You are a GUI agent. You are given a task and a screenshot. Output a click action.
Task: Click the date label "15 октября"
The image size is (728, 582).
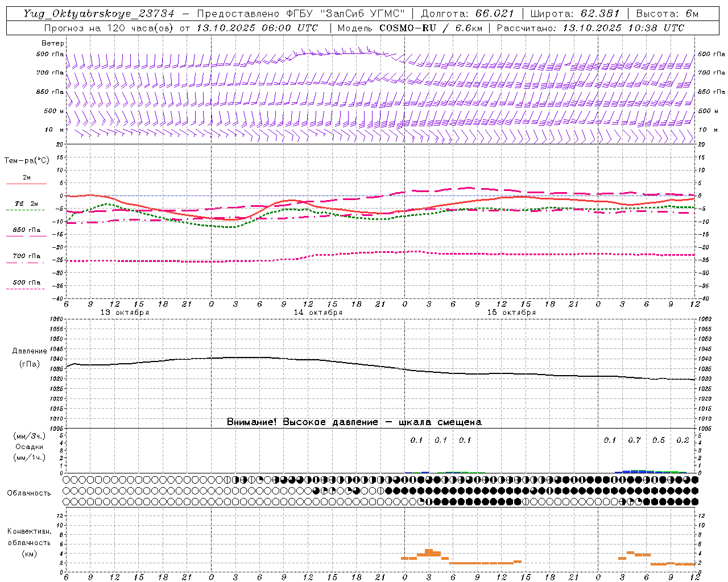click(511, 313)
